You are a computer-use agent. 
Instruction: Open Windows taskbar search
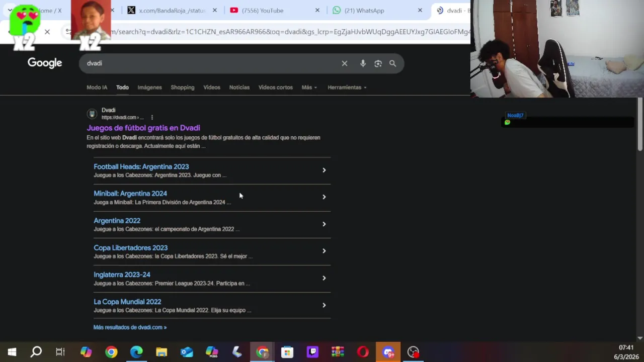point(36,352)
